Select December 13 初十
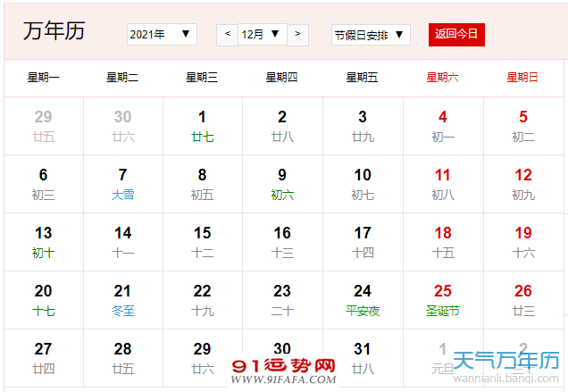This screenshot has height=392, width=568. 44,242
